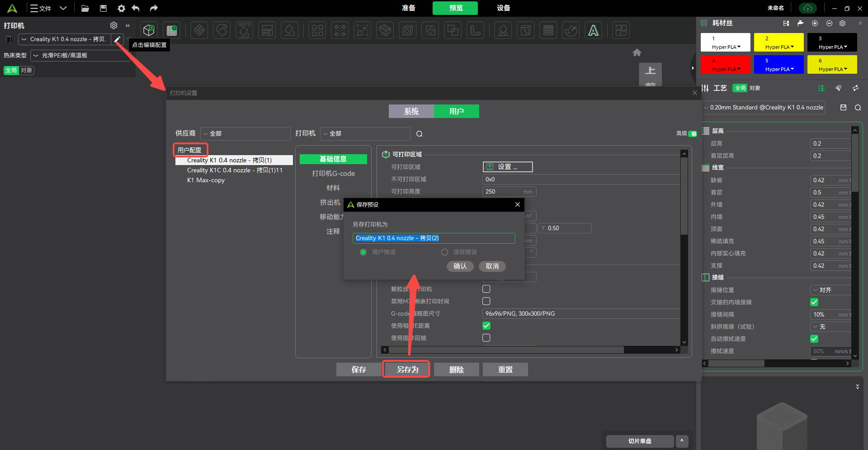
Task: Click the boolean mesh overlap icon
Action: (x=453, y=30)
